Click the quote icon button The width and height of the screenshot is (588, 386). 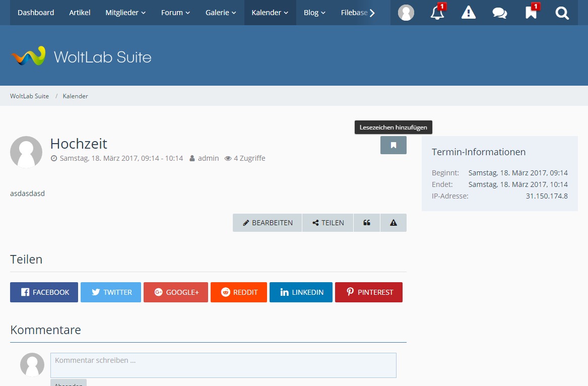[x=367, y=223]
